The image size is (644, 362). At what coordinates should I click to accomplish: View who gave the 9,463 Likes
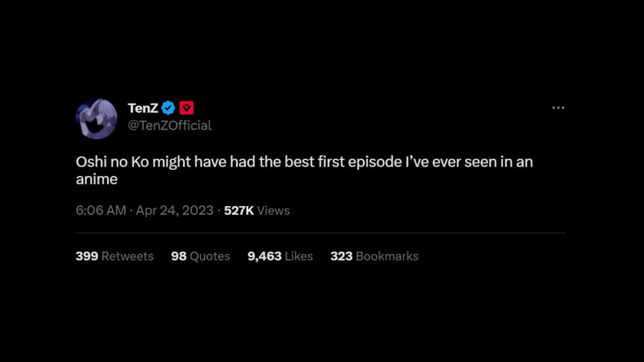[280, 256]
